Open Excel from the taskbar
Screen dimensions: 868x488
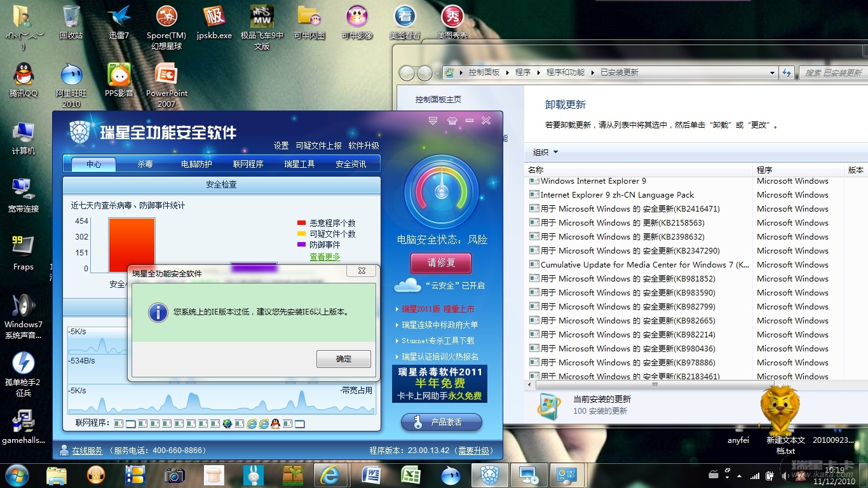tap(411, 475)
